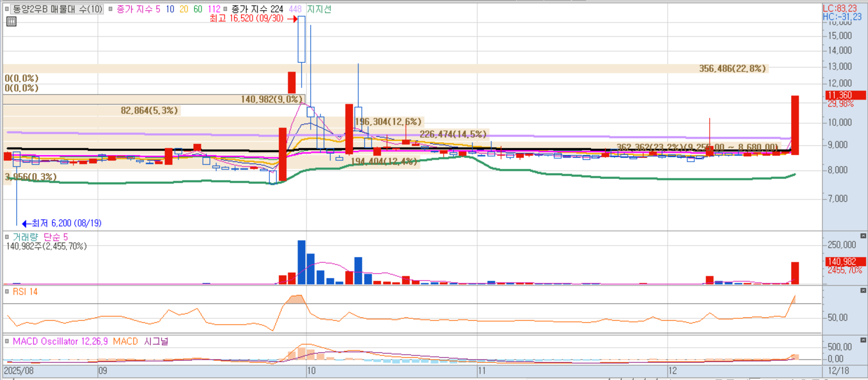The height and width of the screenshot is (380, 868).
Task: Click the 종가 지수 224 label
Action: (x=257, y=9)
